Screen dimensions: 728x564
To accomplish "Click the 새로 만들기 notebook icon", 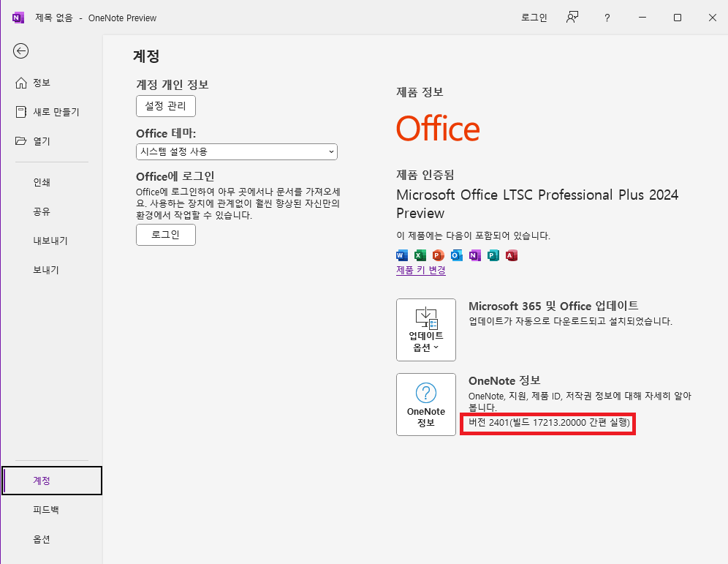I will 21,112.
